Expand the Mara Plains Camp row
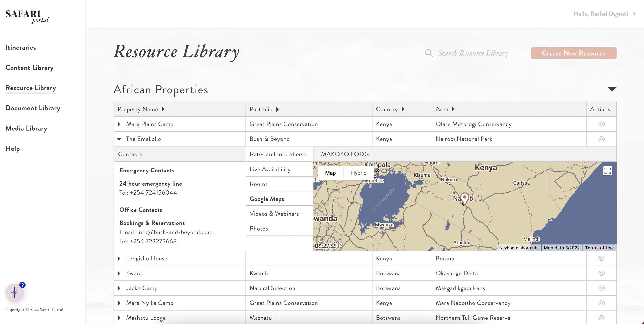 point(119,124)
